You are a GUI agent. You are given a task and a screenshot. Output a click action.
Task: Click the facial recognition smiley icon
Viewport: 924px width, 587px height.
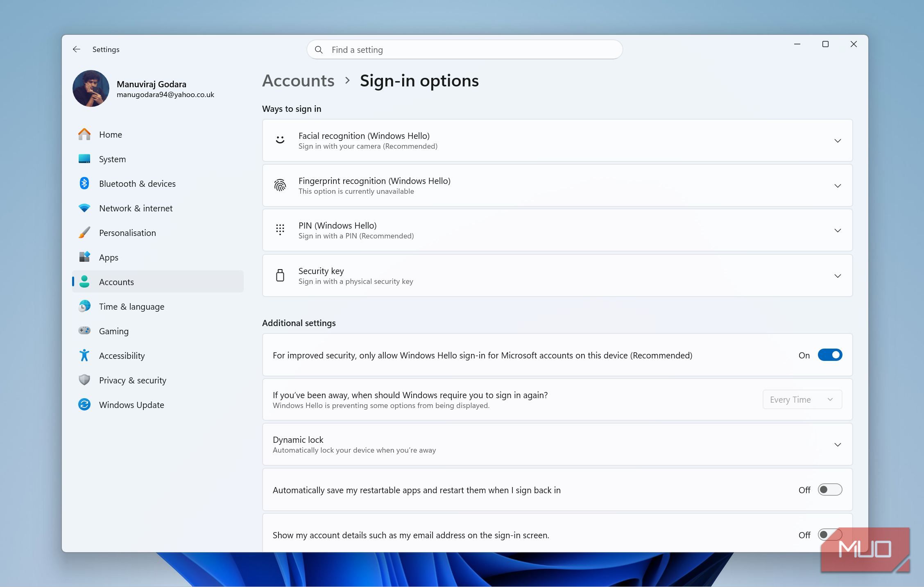pyautogui.click(x=280, y=140)
